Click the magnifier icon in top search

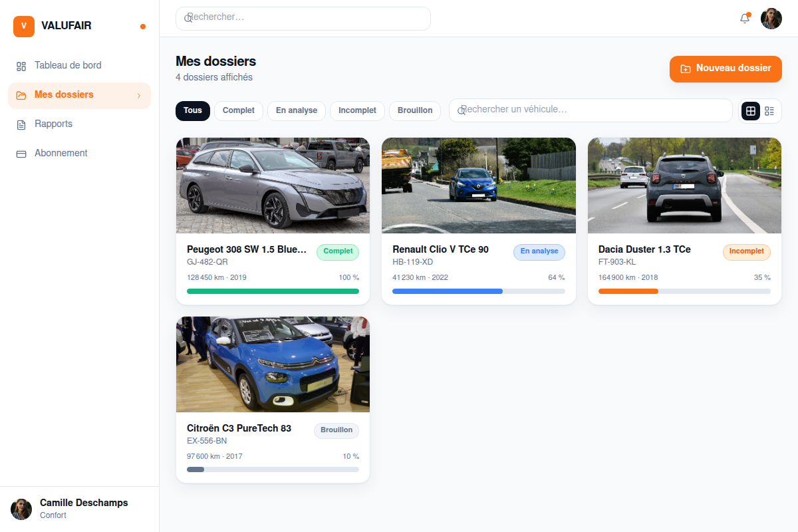click(x=188, y=19)
